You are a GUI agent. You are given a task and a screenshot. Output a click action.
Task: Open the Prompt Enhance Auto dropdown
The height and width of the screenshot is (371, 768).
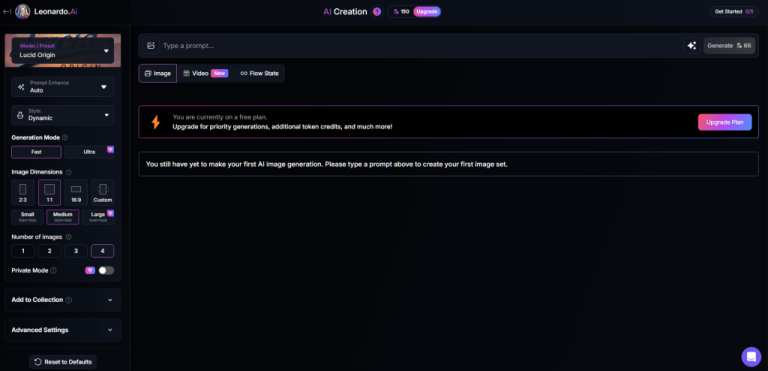coord(63,87)
